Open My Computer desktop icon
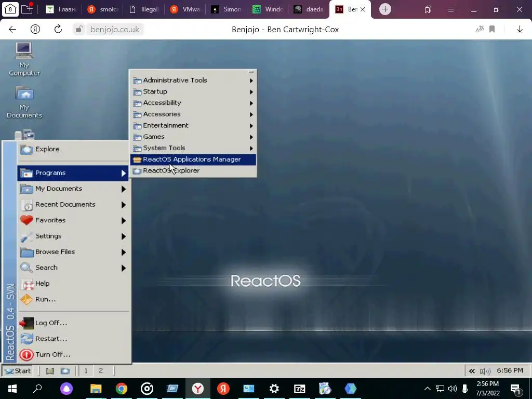 pos(24,59)
